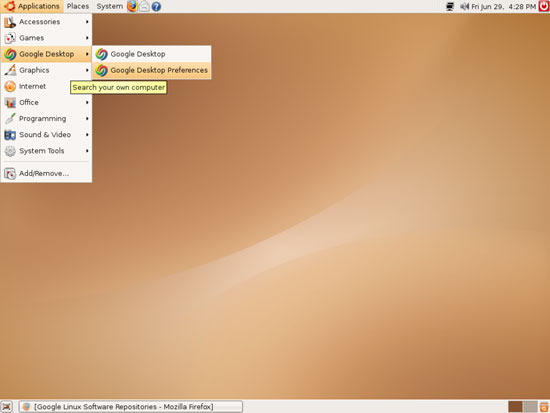
Task: Click the red power/logout icon
Action: pyautogui.click(x=544, y=6)
